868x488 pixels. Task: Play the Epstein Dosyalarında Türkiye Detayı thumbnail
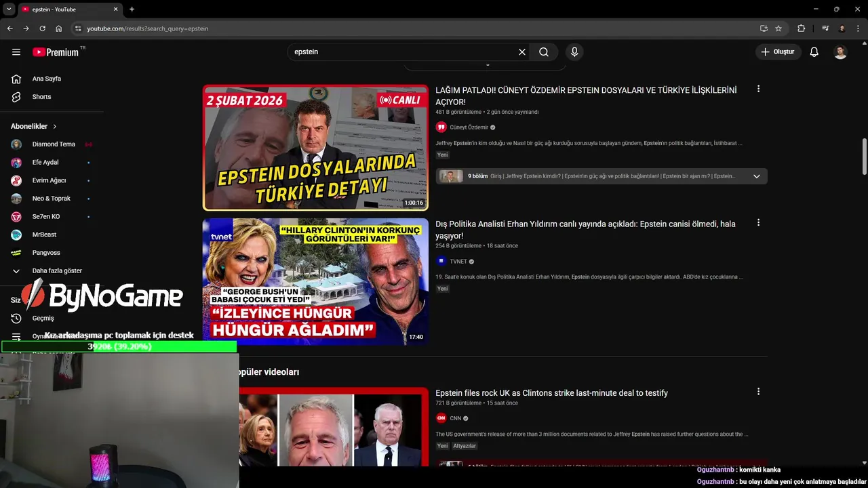coord(315,148)
